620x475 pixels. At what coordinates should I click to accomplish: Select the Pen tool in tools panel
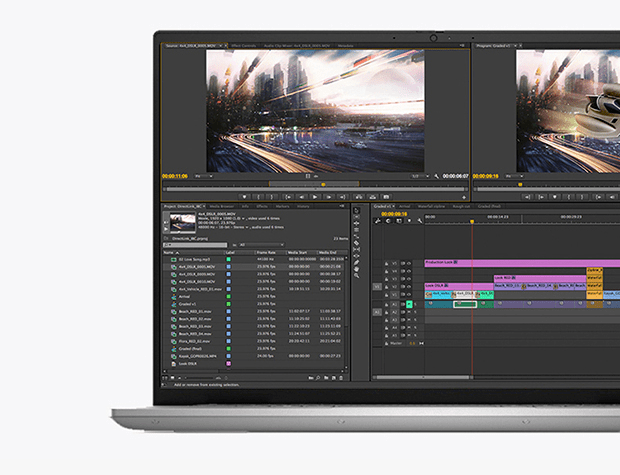(356, 262)
